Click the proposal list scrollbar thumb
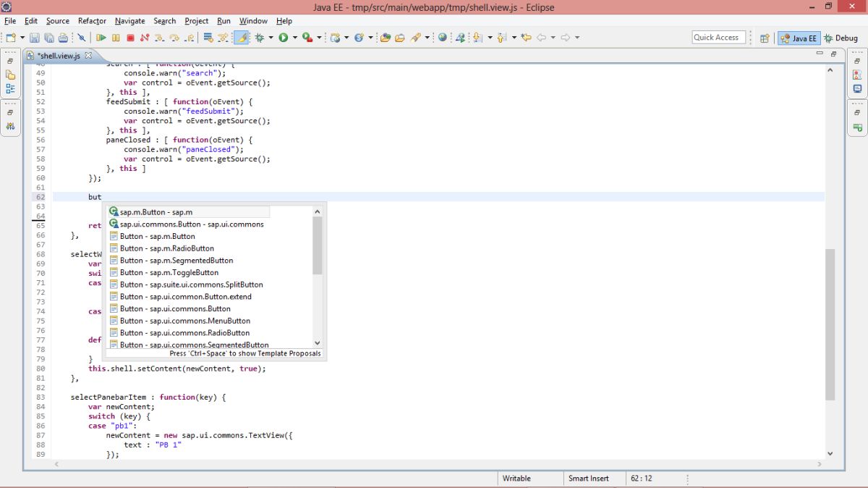The height and width of the screenshot is (488, 868). (x=318, y=245)
